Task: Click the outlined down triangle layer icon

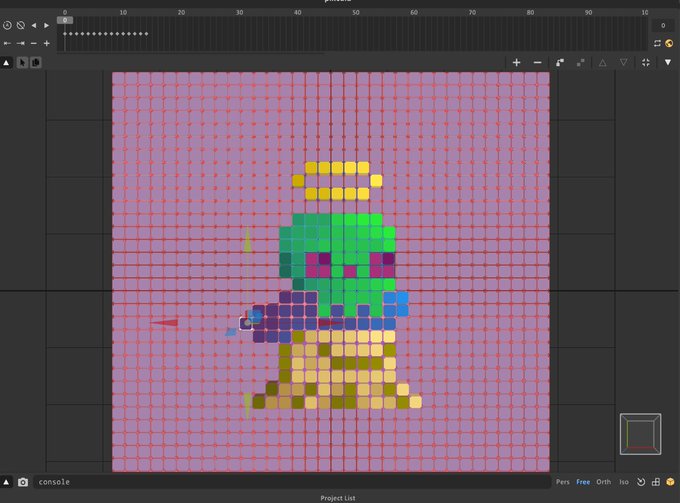Action: point(623,63)
